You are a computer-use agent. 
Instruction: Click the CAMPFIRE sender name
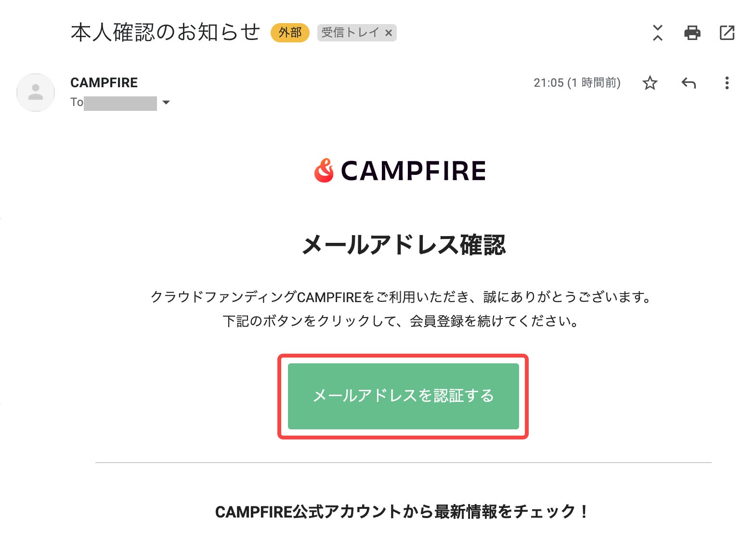pos(104,83)
